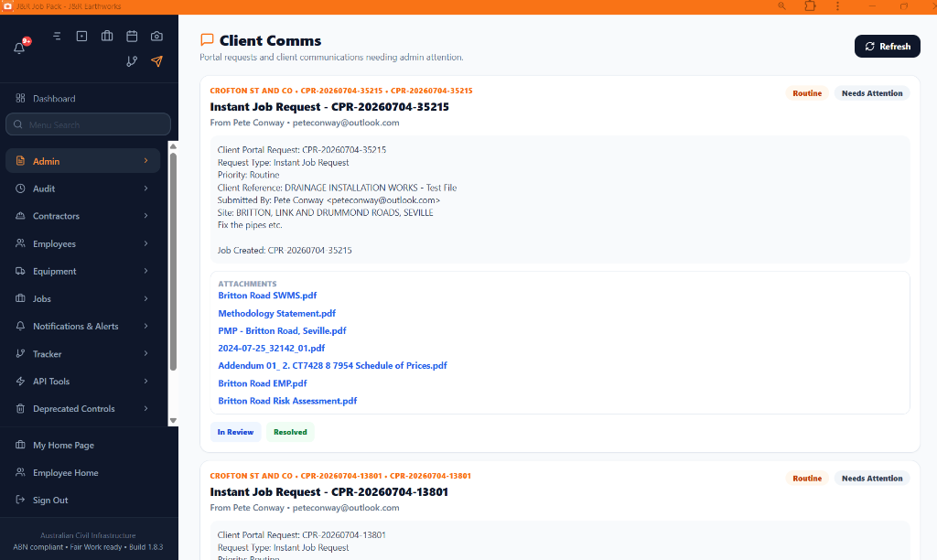937x560 pixels.
Task: Open Britton Road SWMS.pdf attachment
Action: click(267, 296)
